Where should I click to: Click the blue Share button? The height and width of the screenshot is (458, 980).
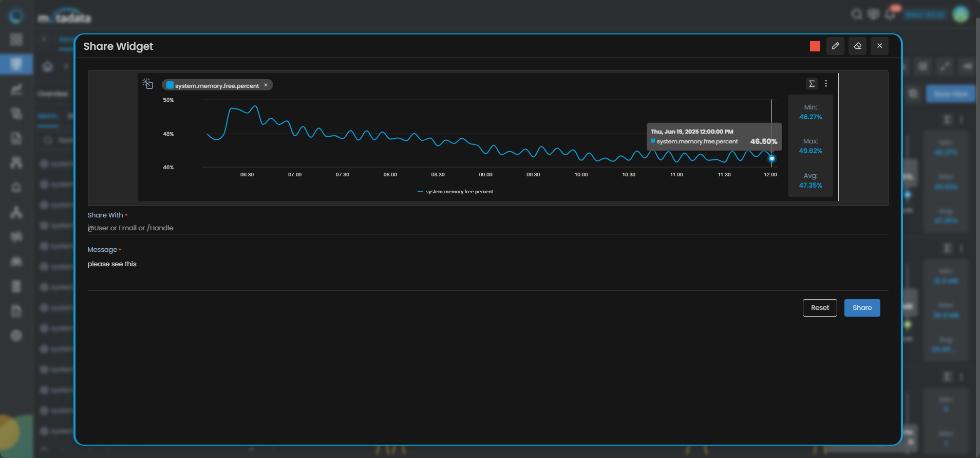click(862, 308)
